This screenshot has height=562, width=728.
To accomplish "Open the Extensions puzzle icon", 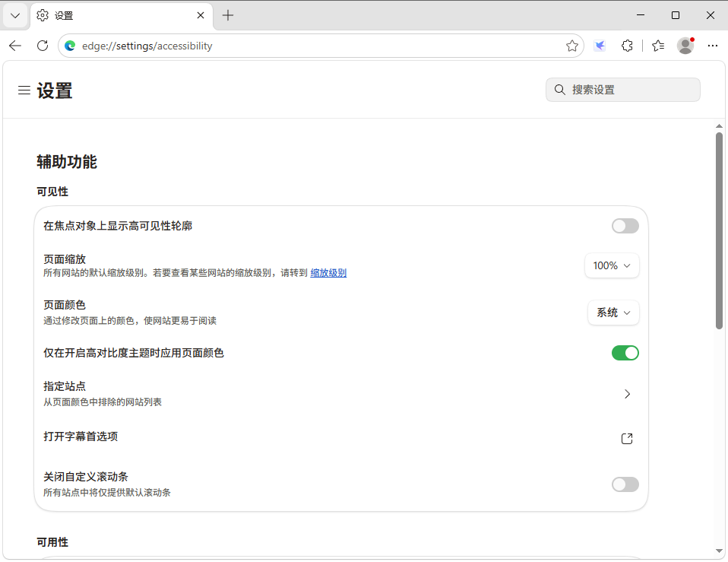I will (x=627, y=46).
